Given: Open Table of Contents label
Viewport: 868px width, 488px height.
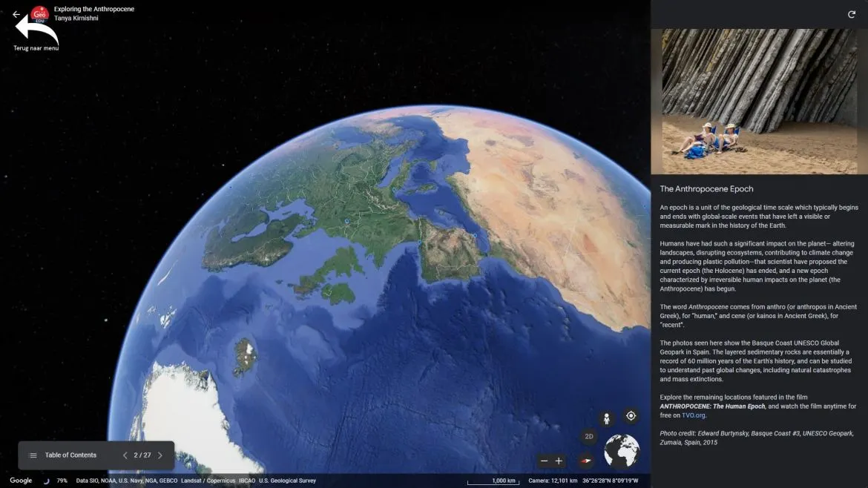Looking at the screenshot, I should click(x=71, y=455).
